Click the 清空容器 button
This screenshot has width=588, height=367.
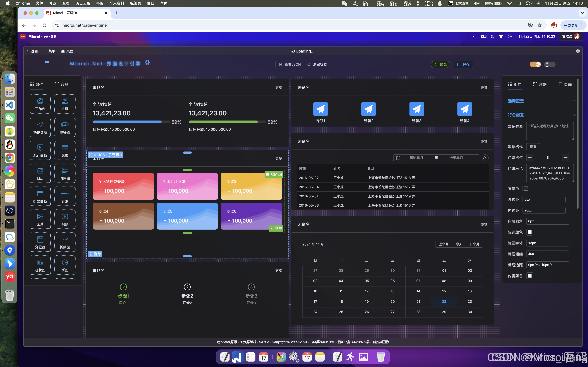point(317,64)
